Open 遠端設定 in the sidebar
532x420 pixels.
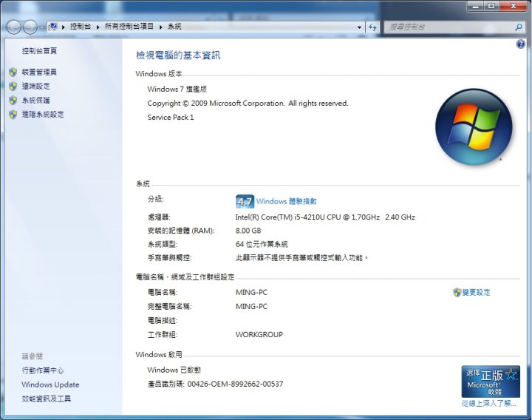pos(36,87)
